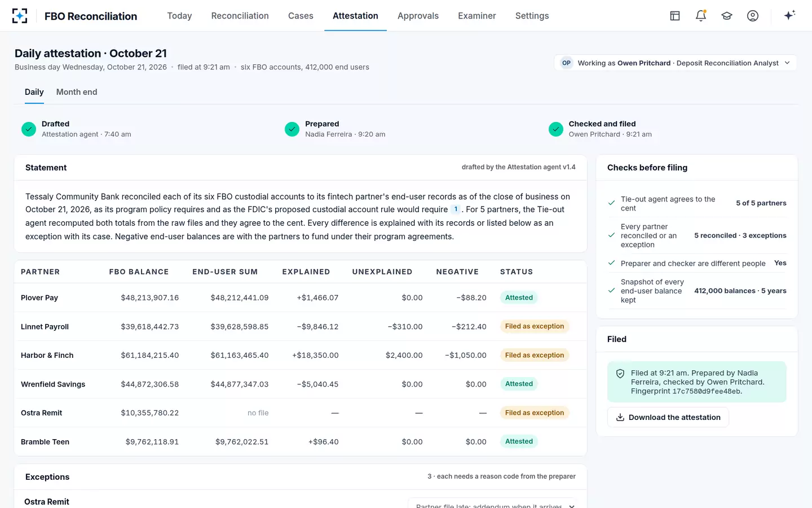Click the footnote 1 reference badge
This screenshot has width=812, height=508.
pyautogui.click(x=456, y=209)
